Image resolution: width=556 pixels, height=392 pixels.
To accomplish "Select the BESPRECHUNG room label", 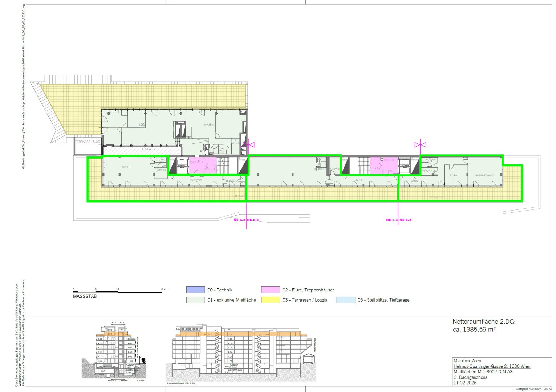I will 485,176.
